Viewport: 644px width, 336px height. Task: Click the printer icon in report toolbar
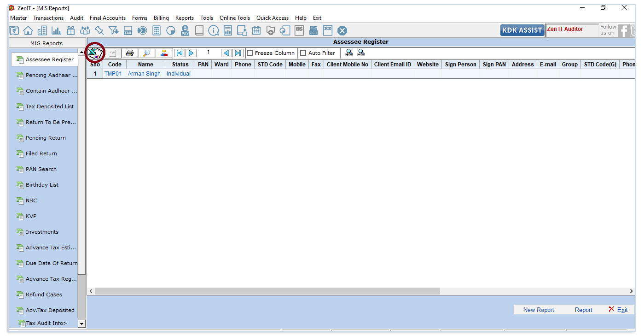point(130,53)
